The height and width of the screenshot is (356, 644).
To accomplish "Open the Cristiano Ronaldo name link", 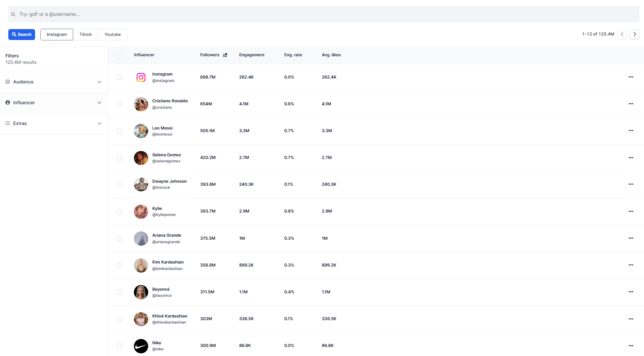I will (x=170, y=101).
